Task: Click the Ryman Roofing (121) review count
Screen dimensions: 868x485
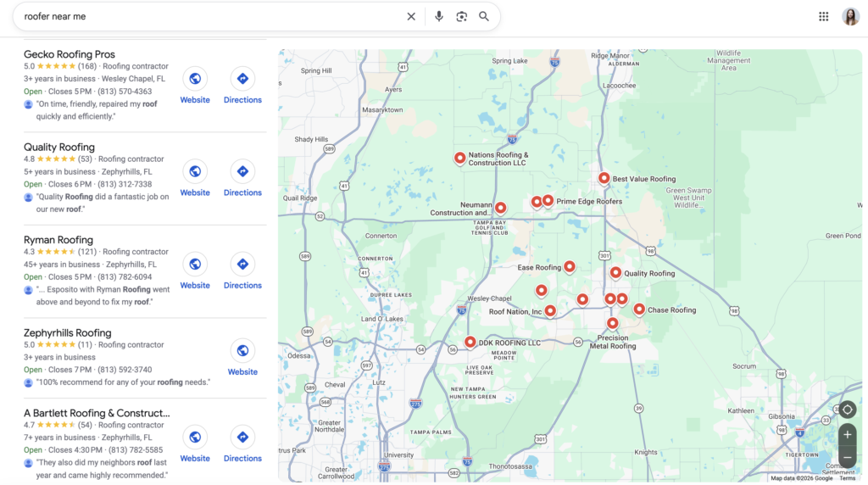Action: [87, 252]
